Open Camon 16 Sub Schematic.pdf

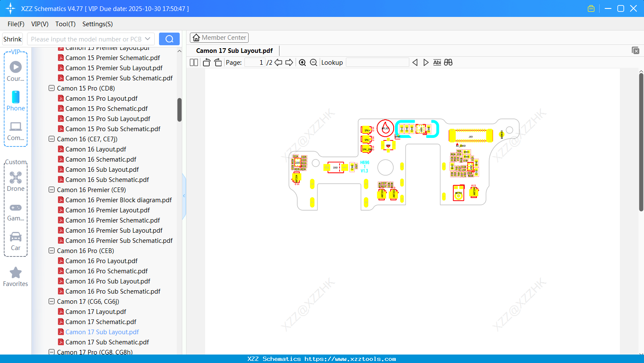pos(107,180)
